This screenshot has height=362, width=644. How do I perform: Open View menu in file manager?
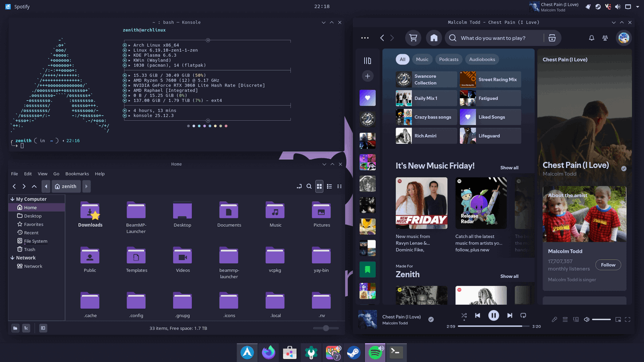pyautogui.click(x=42, y=174)
